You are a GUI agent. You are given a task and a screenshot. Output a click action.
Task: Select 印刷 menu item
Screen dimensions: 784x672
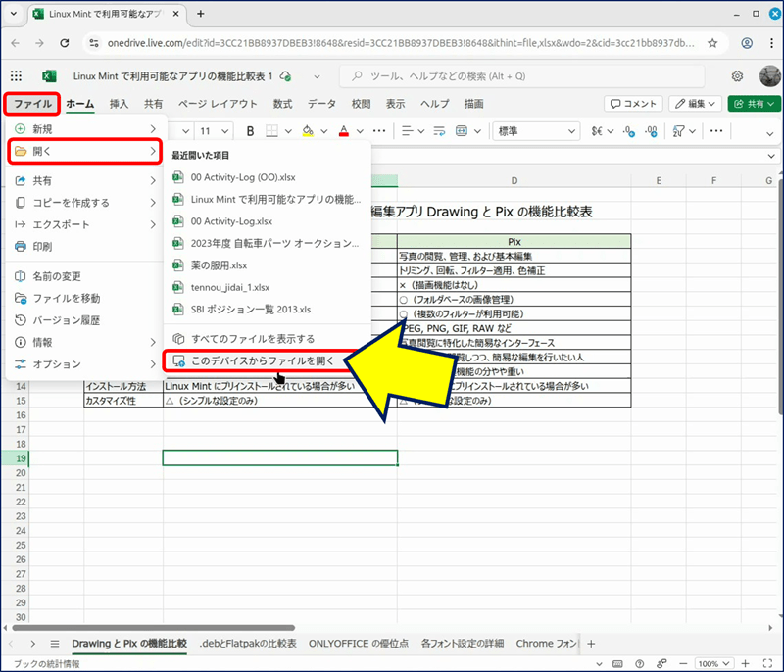coord(85,246)
